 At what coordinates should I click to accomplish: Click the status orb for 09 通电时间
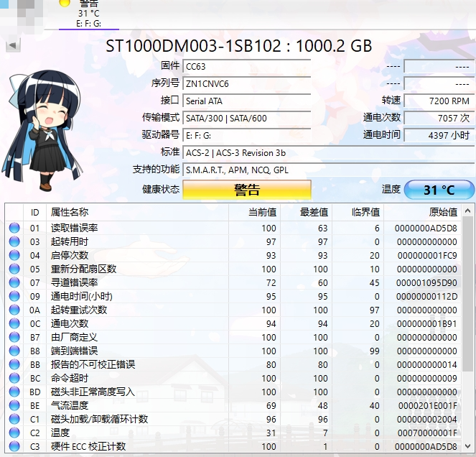coord(14,296)
